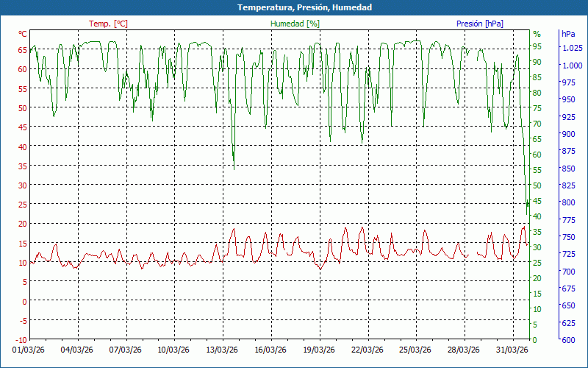The height and width of the screenshot is (368, 588).
Task: Click the green '%' unit label on the humidity axis
Action: 537,34
